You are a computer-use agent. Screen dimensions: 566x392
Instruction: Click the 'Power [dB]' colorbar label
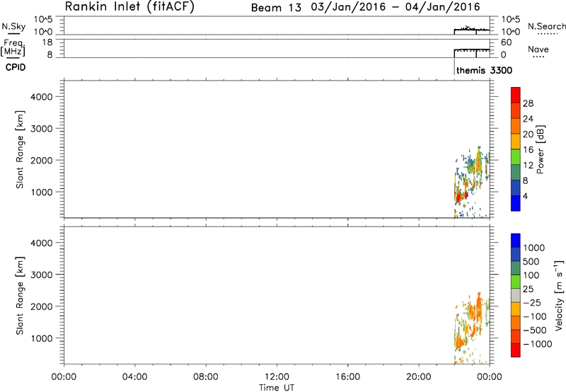point(541,149)
